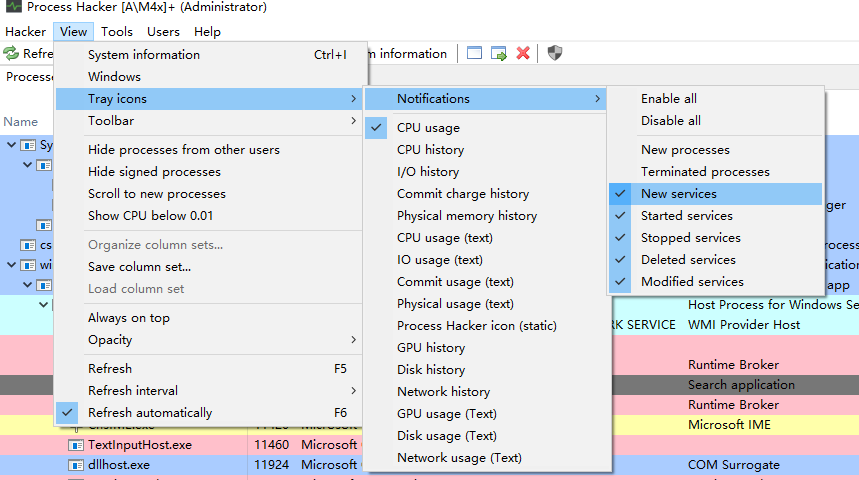Click the find window and thread icon
859x480 pixels.
[x=499, y=54]
